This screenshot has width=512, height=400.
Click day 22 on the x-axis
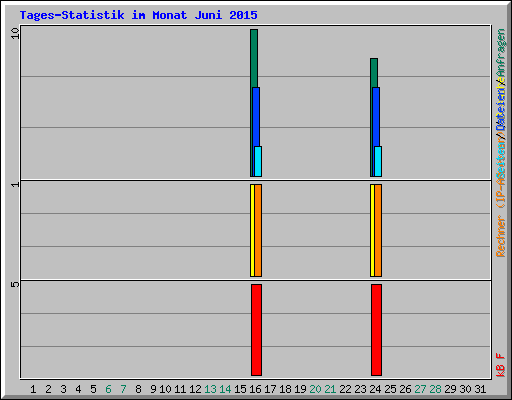(x=345, y=389)
